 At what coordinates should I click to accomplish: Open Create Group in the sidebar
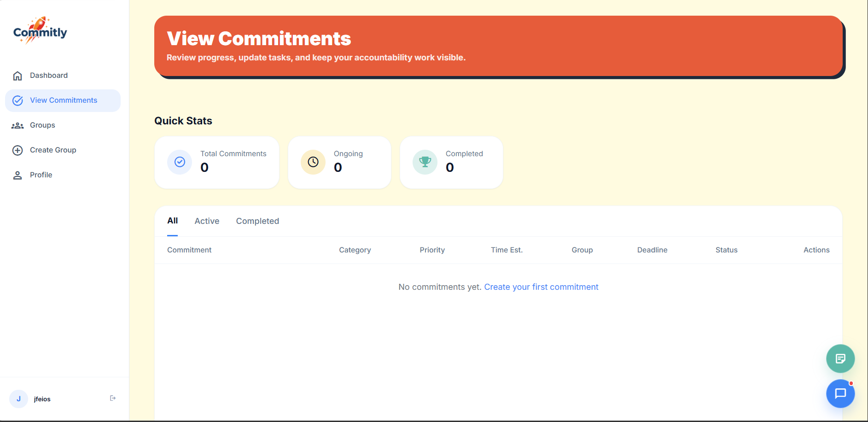(63, 150)
